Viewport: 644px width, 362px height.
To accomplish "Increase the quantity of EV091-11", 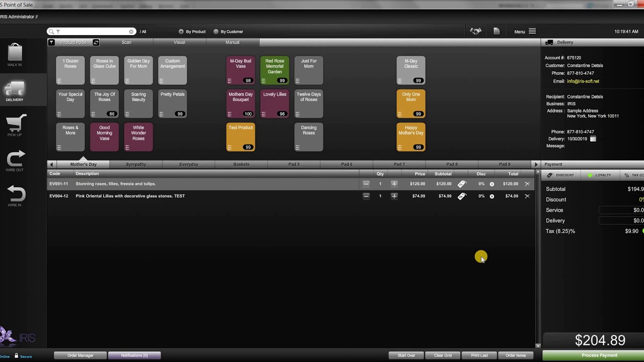I will 394,184.
